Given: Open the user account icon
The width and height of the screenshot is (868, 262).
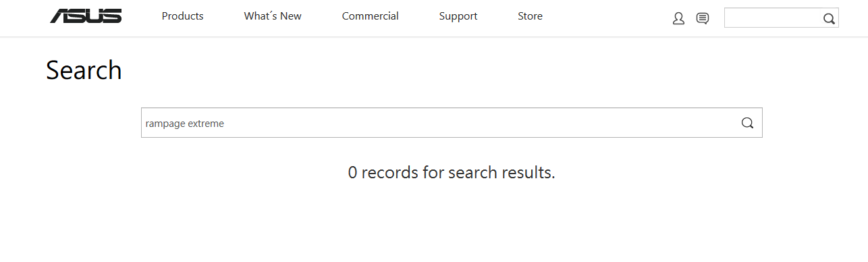Looking at the screenshot, I should point(678,19).
